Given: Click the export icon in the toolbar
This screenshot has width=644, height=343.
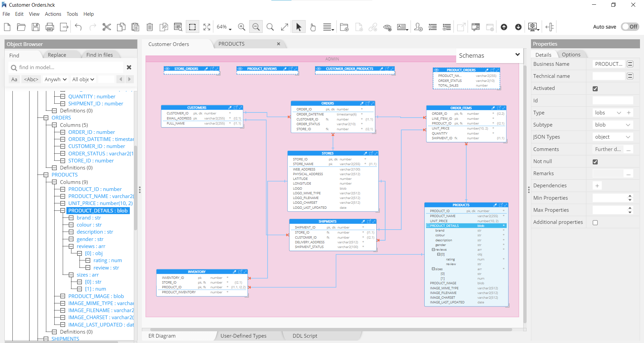Looking at the screenshot, I should pos(64,27).
